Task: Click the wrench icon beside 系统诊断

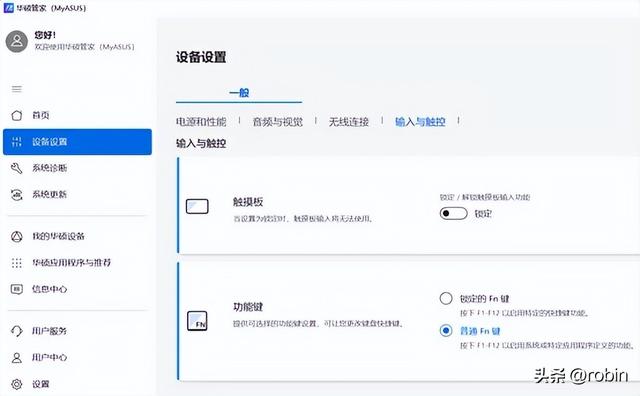Action: pyautogui.click(x=17, y=168)
